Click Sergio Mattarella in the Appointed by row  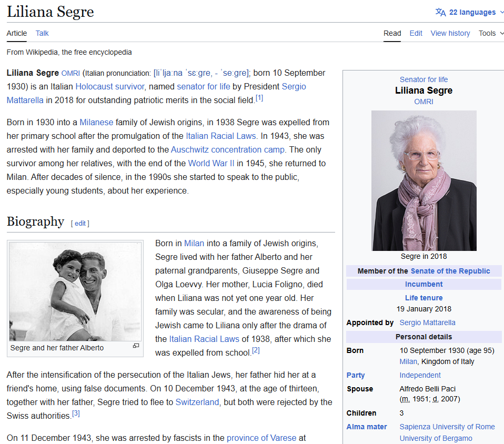[428, 322]
